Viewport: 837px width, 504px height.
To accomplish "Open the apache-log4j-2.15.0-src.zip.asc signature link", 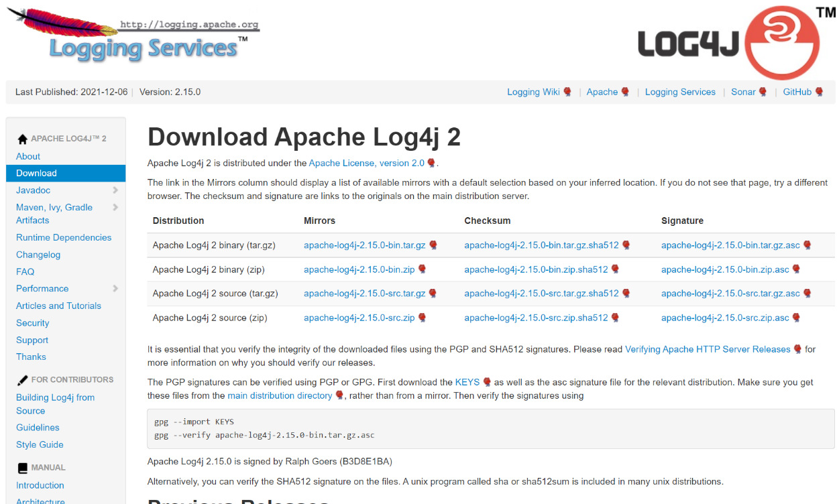I will pos(725,318).
